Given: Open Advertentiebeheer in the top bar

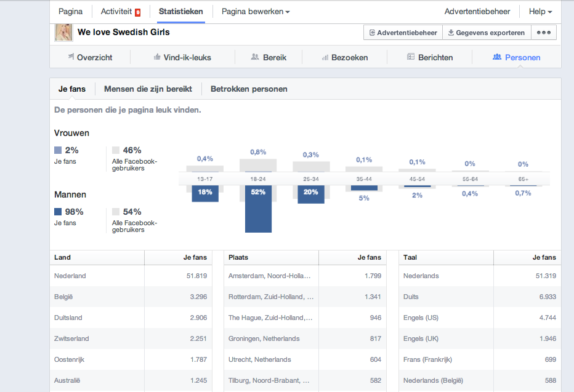Looking at the screenshot, I should tap(477, 12).
